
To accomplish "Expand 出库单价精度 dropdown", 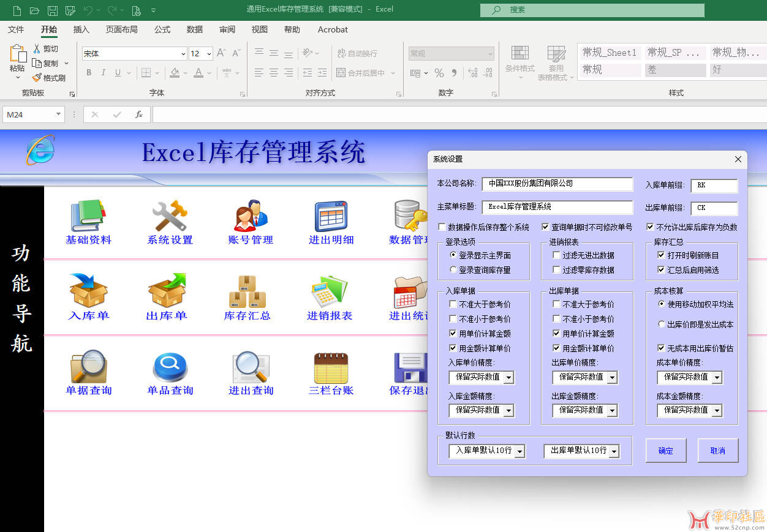I will (612, 378).
